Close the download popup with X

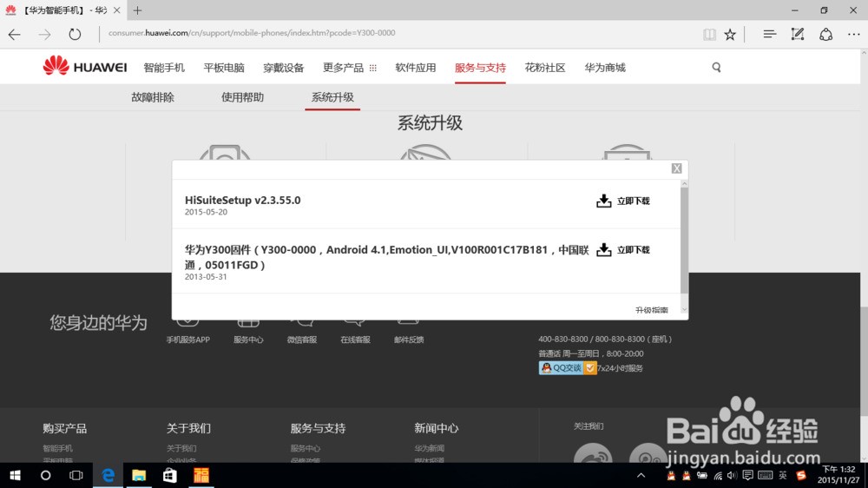(676, 168)
